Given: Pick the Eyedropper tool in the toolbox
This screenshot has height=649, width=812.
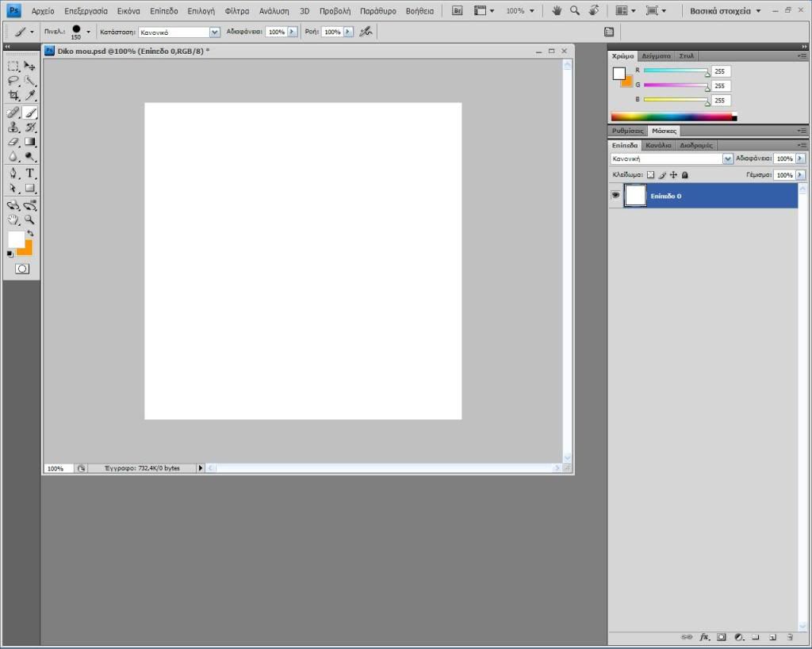Looking at the screenshot, I should coord(30,96).
